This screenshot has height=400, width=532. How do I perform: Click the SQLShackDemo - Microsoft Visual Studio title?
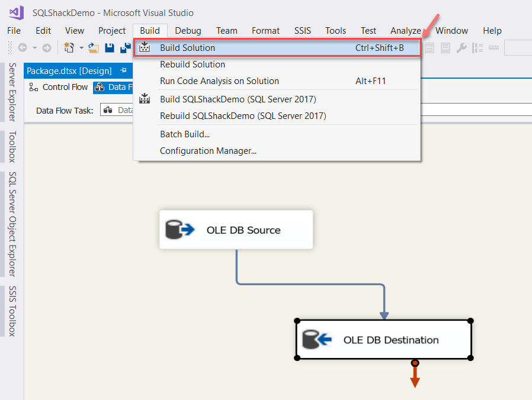tap(113, 13)
